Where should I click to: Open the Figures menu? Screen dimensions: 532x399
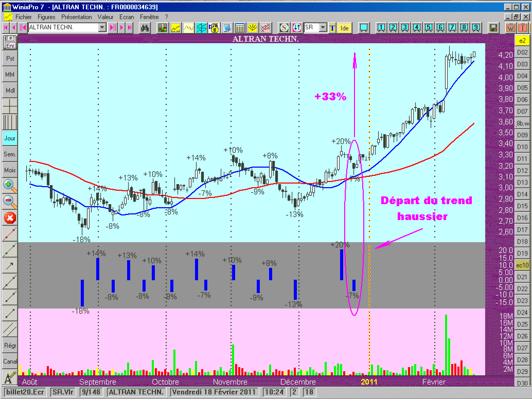coord(46,17)
